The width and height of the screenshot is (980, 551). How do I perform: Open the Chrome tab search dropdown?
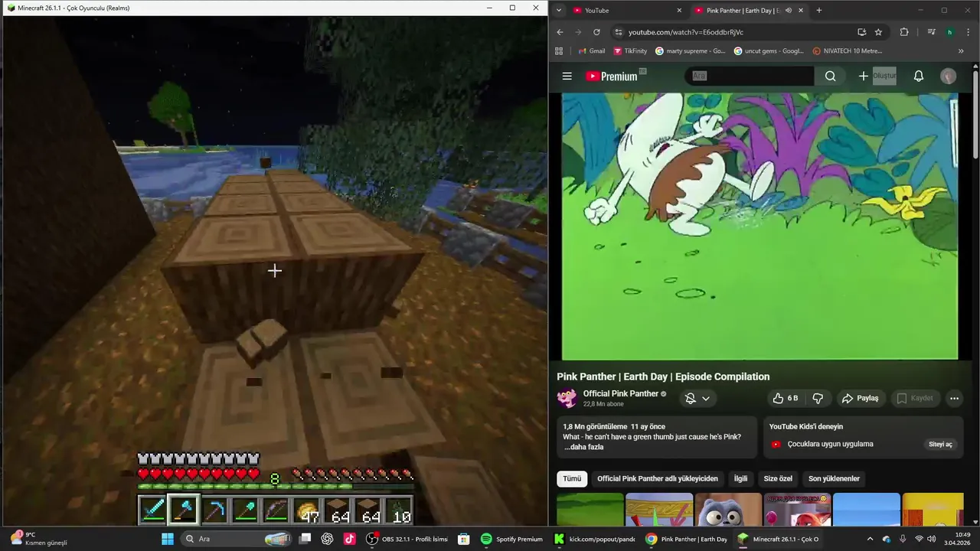[559, 10]
